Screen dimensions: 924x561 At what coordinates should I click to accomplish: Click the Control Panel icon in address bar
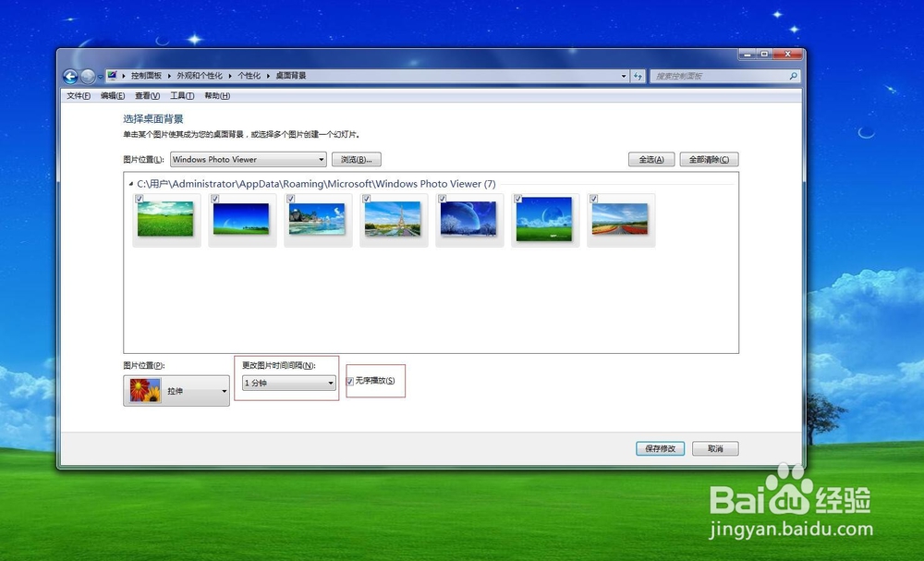112,76
